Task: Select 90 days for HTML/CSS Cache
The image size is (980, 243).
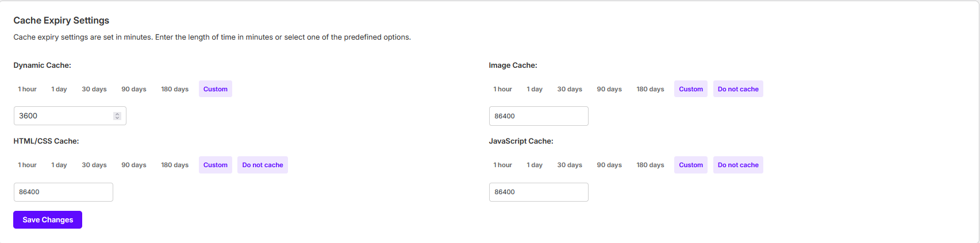Action: tap(134, 165)
